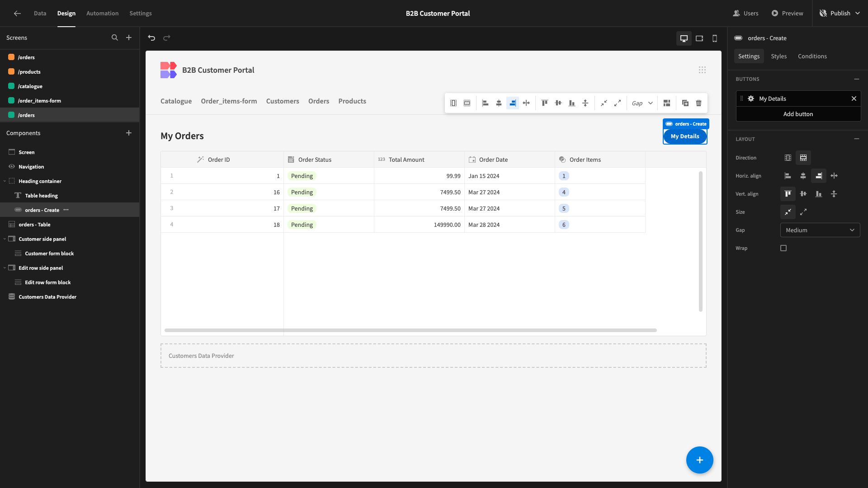The image size is (868, 488).
Task: Add a component with the plus icon
Action: click(129, 133)
